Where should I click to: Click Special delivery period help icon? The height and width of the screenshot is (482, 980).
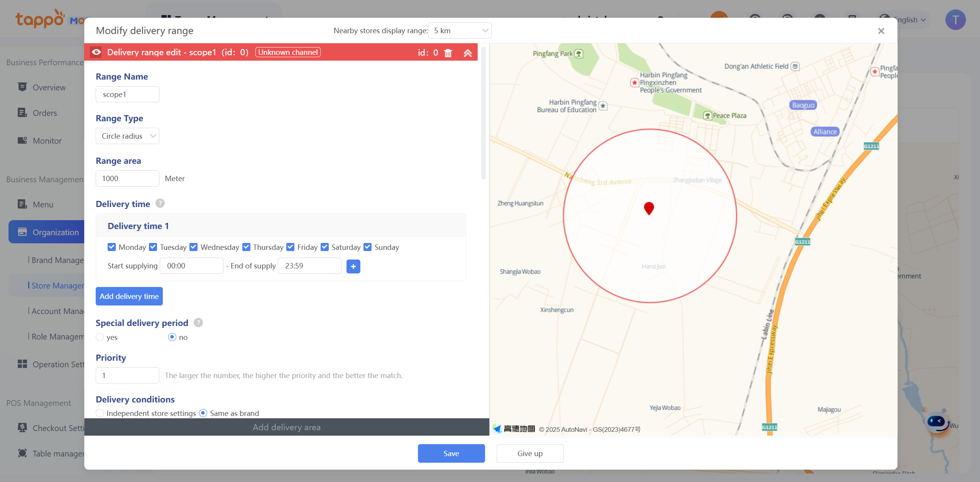point(198,322)
